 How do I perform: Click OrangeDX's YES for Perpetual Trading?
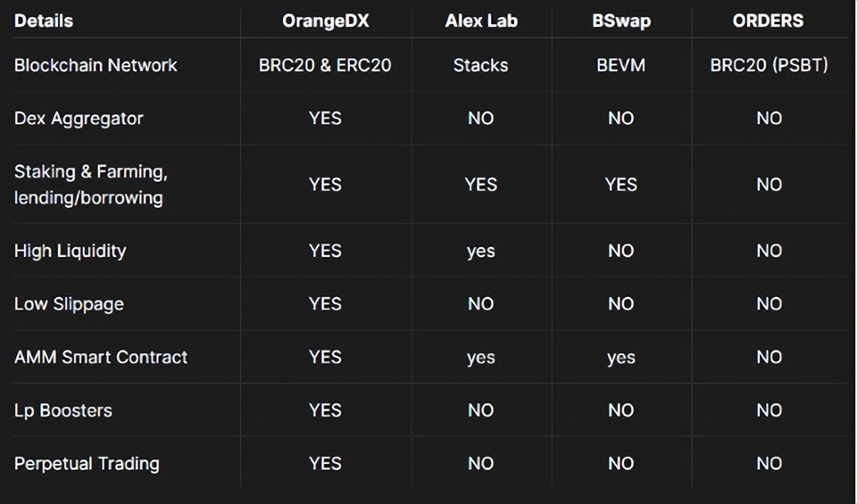325,464
